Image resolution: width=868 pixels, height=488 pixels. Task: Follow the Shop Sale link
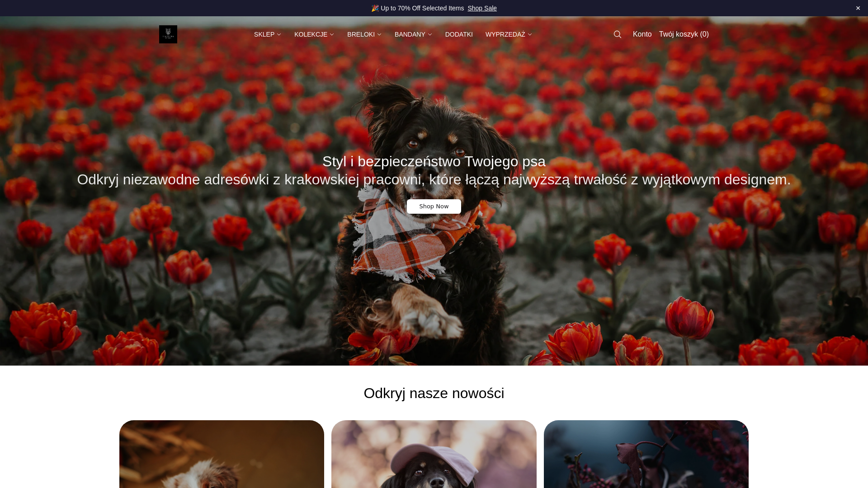click(482, 8)
